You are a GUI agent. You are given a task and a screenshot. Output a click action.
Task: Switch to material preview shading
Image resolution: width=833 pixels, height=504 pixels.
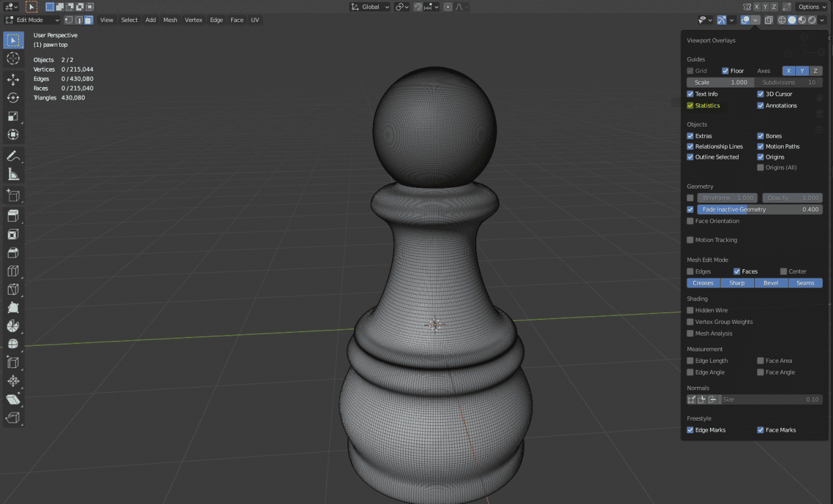point(802,20)
